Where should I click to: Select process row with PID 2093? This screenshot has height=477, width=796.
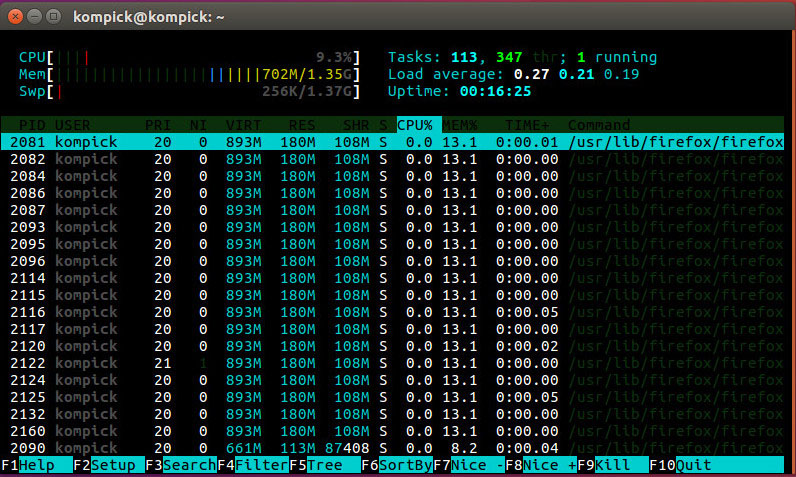[392, 227]
